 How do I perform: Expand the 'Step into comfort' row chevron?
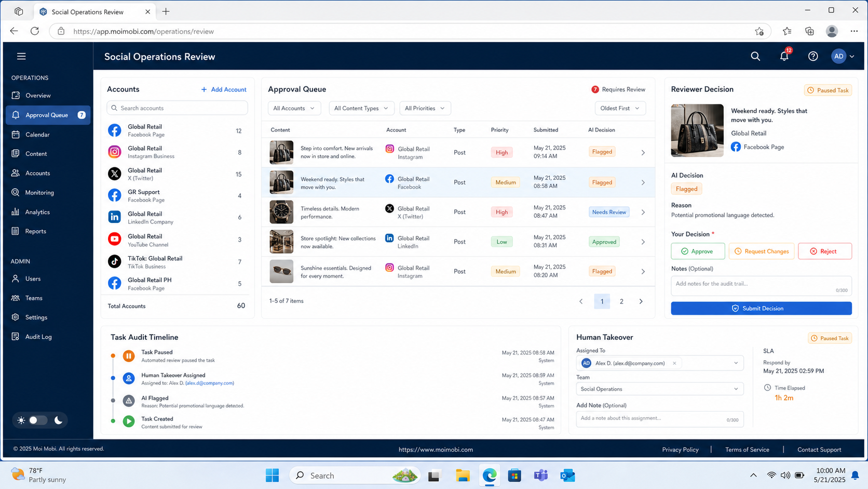pyautogui.click(x=643, y=153)
